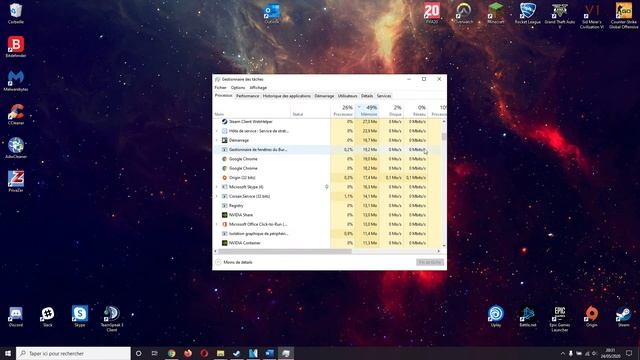This screenshot has height=360, width=640.
Task: Select the Steam Client WebHelper process
Action: (x=327, y=122)
